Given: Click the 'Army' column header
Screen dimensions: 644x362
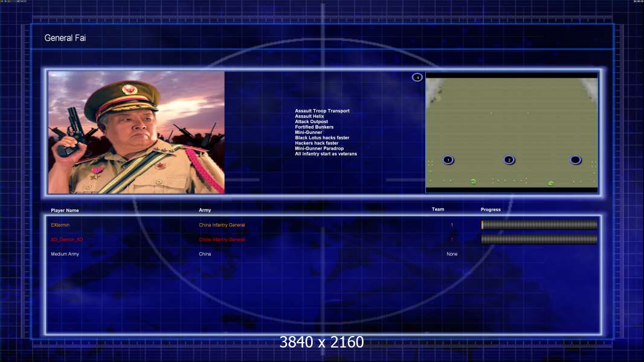Looking at the screenshot, I should click(205, 210).
